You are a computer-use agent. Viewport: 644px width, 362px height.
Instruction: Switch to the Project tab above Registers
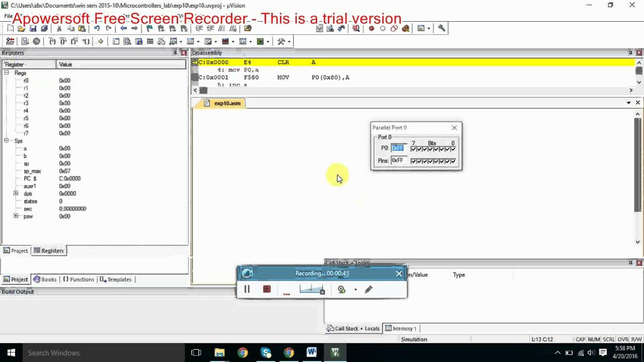click(x=15, y=250)
